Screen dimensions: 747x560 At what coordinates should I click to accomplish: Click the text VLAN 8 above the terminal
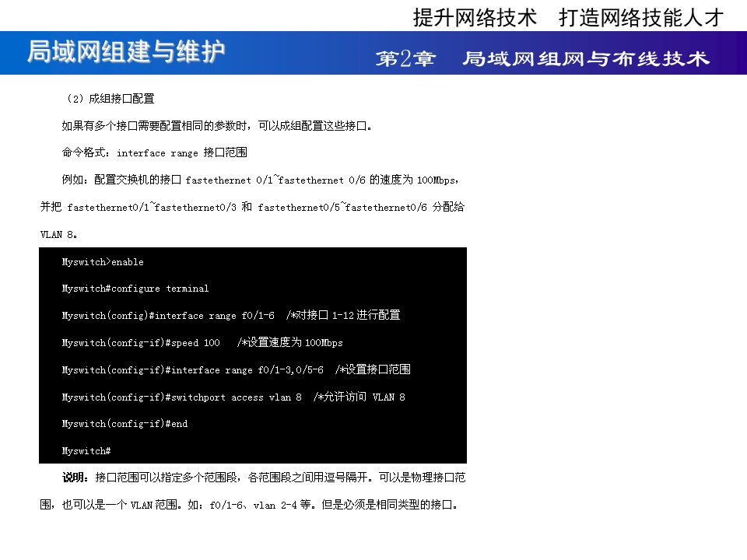[58, 234]
